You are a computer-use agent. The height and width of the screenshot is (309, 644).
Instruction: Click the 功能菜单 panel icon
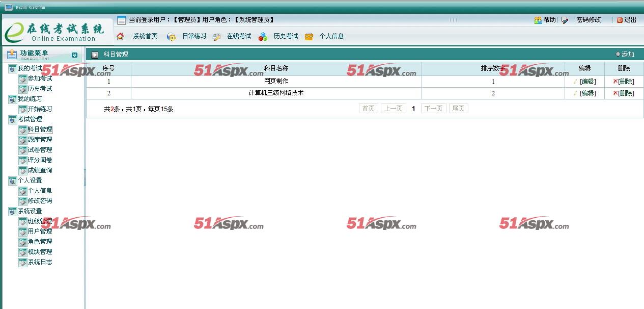pyautogui.click(x=12, y=54)
